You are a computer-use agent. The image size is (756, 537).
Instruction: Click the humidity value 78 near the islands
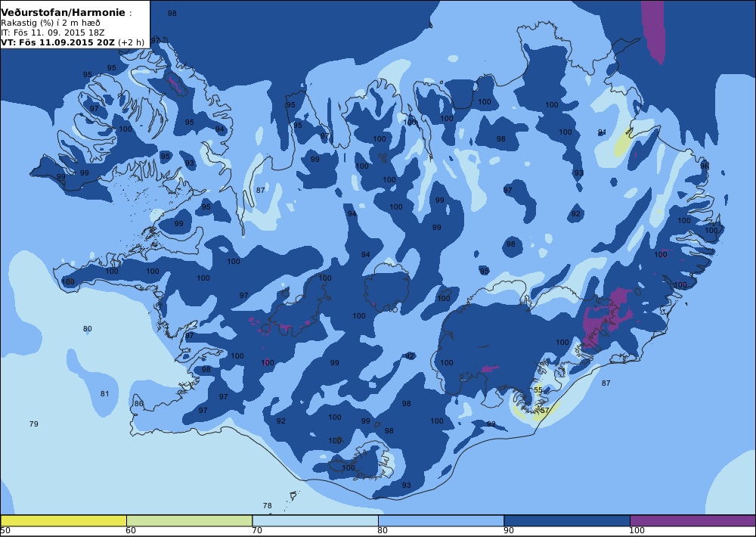tap(267, 506)
